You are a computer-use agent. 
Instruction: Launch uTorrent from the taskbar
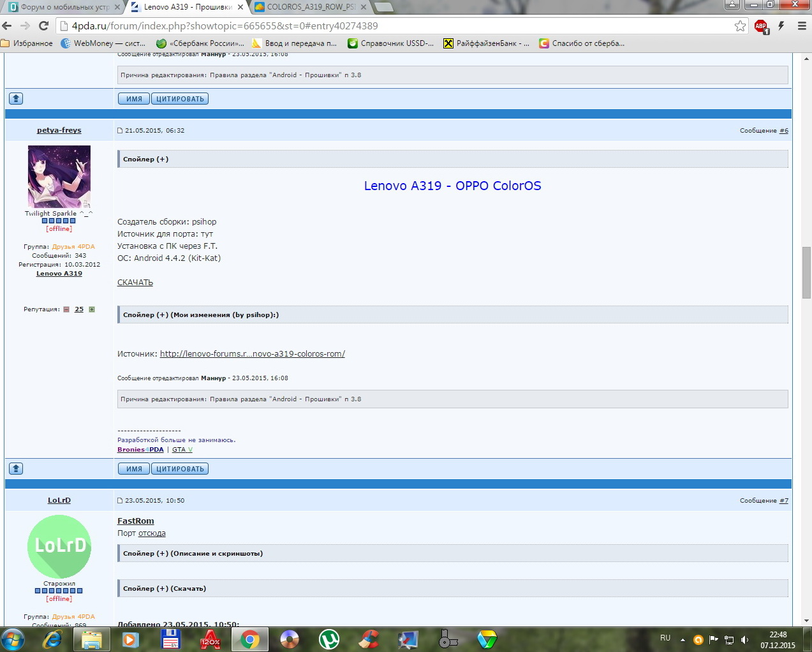(x=329, y=639)
